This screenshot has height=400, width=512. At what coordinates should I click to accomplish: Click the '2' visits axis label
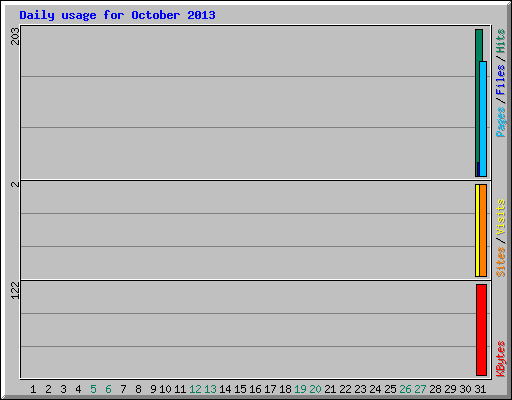(15, 184)
